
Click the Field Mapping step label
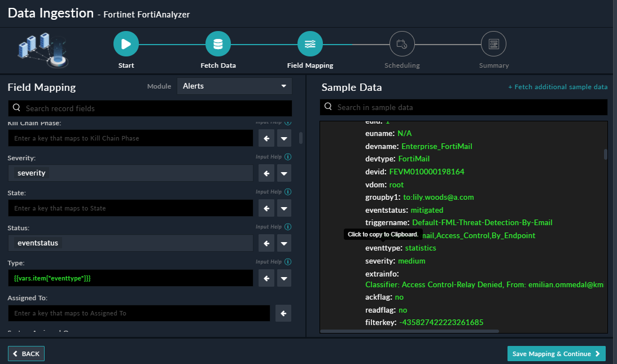tap(310, 65)
